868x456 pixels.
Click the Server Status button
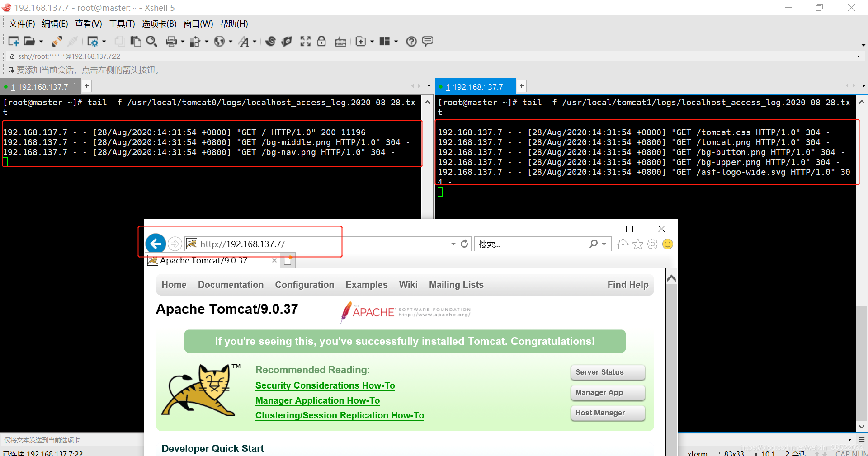(608, 372)
